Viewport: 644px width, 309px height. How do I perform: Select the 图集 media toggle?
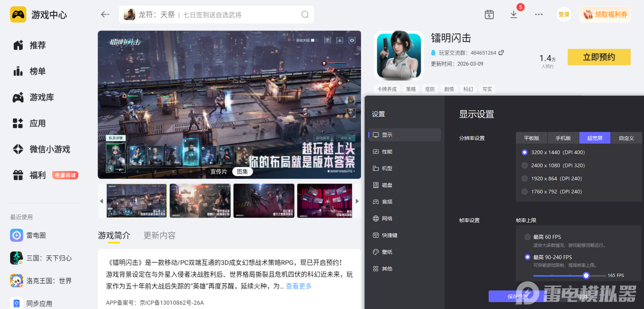242,172
